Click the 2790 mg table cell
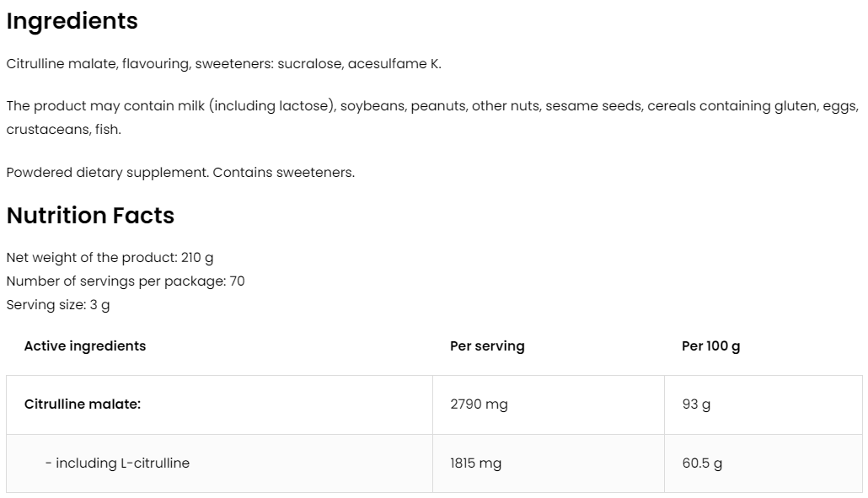 [479, 404]
